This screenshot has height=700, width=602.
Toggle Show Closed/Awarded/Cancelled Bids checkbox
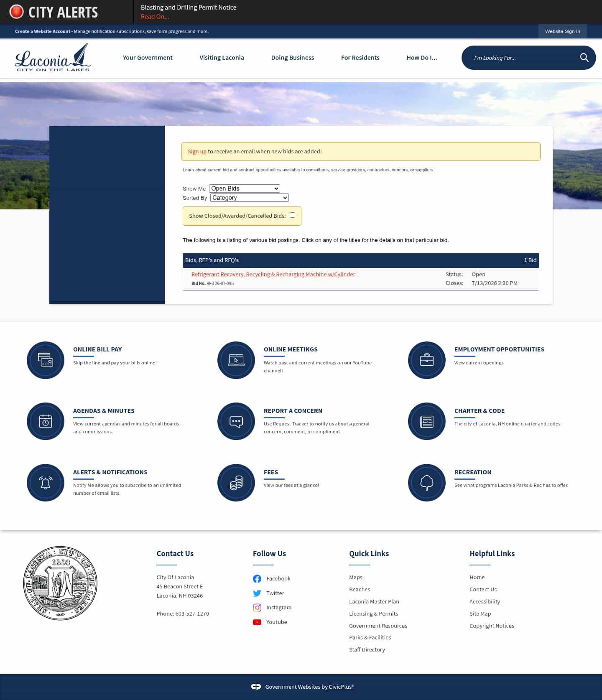[x=293, y=215]
